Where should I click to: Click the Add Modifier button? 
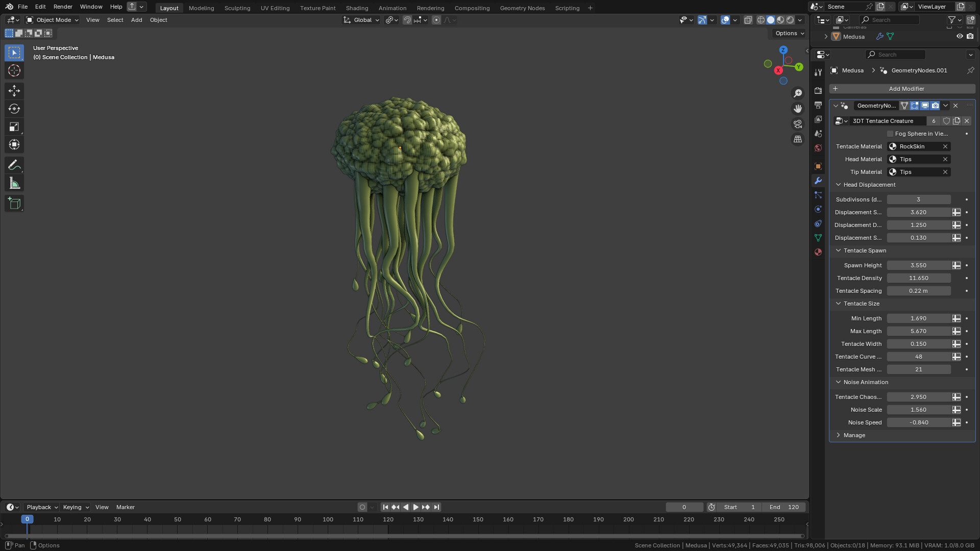click(906, 89)
